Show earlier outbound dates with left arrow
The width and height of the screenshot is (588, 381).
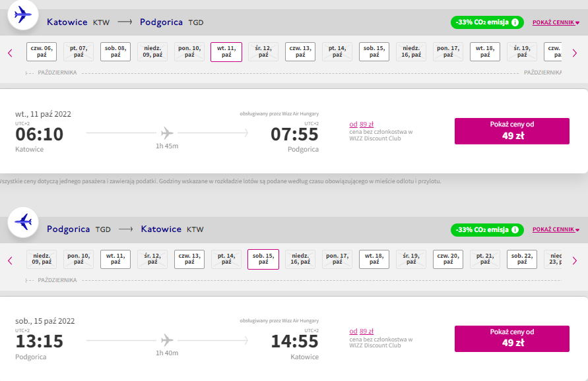(10, 53)
